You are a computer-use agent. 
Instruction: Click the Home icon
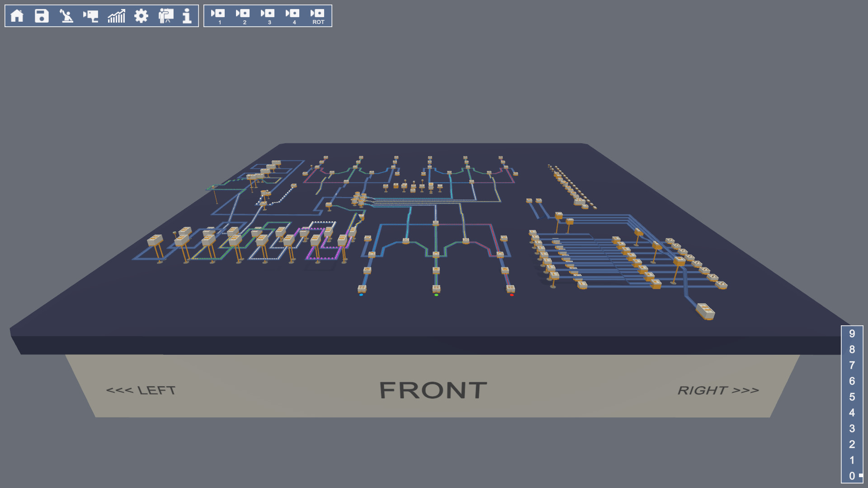[x=17, y=16]
